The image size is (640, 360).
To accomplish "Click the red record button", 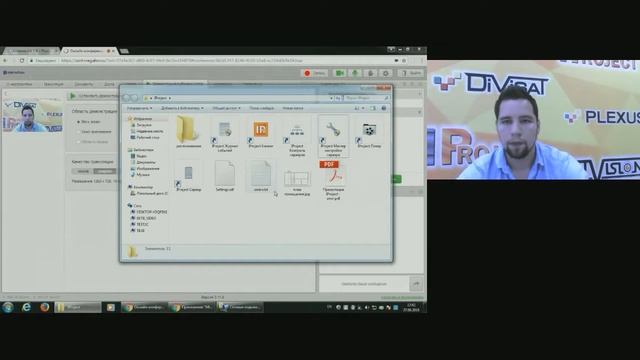I will coord(314,73).
